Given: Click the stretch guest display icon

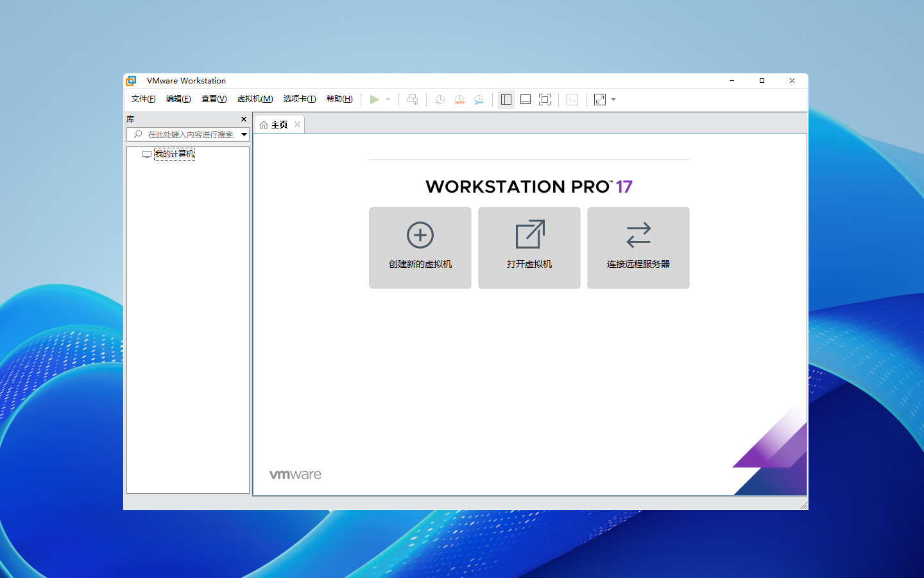Looking at the screenshot, I should click(600, 100).
